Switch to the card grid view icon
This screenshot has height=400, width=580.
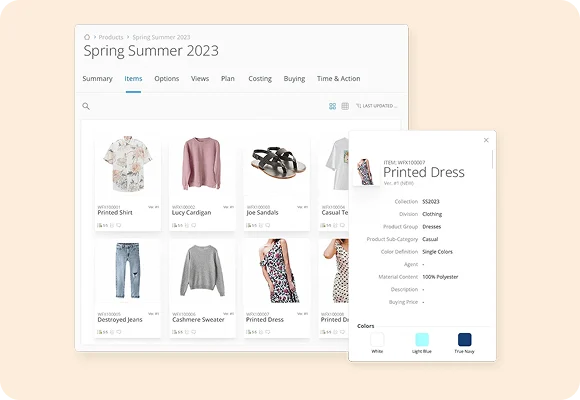pyautogui.click(x=333, y=106)
